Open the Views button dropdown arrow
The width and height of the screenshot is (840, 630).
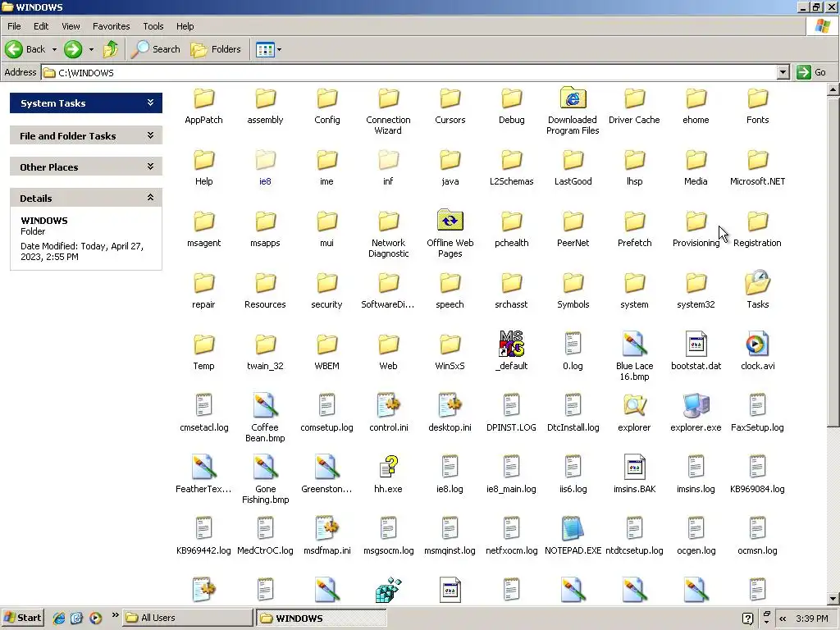[279, 49]
